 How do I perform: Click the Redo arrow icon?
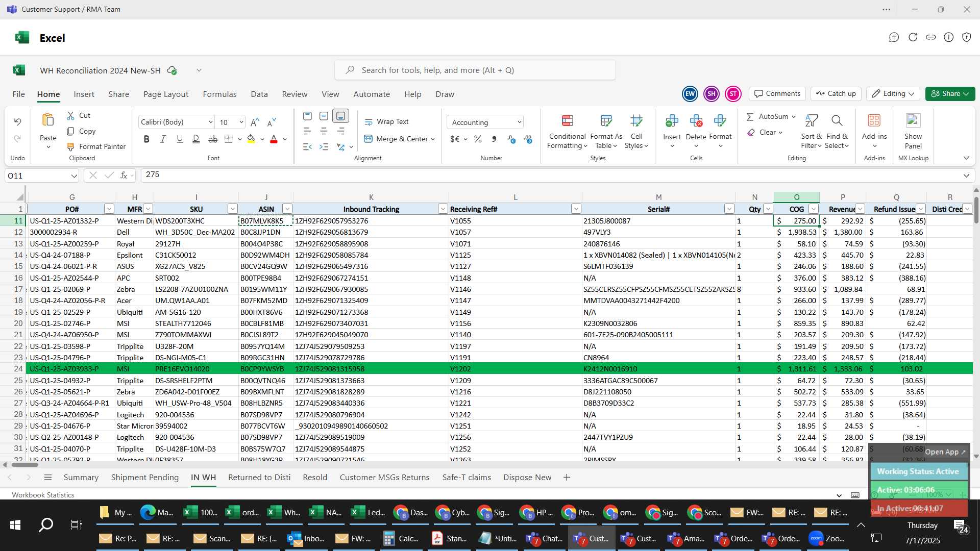(17, 139)
